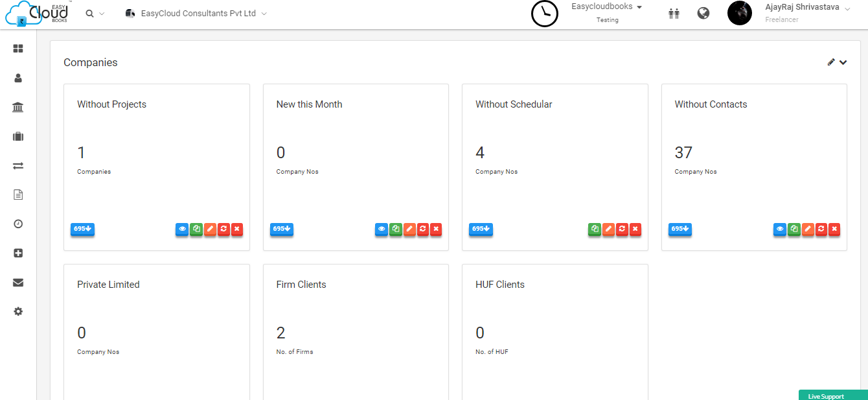The width and height of the screenshot is (868, 400).
Task: Copy the Without Contacts card
Action: pos(794,229)
